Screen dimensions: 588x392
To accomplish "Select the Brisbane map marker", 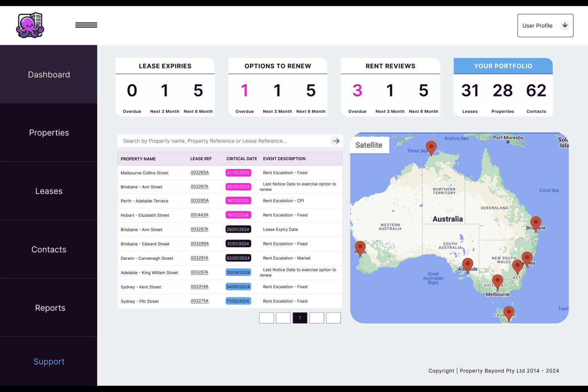I will [x=536, y=222].
